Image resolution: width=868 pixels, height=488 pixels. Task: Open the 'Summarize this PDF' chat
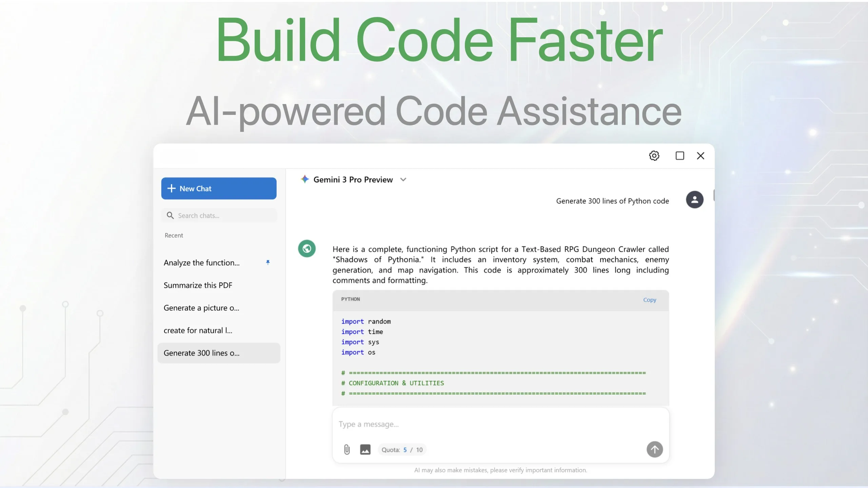click(219, 285)
